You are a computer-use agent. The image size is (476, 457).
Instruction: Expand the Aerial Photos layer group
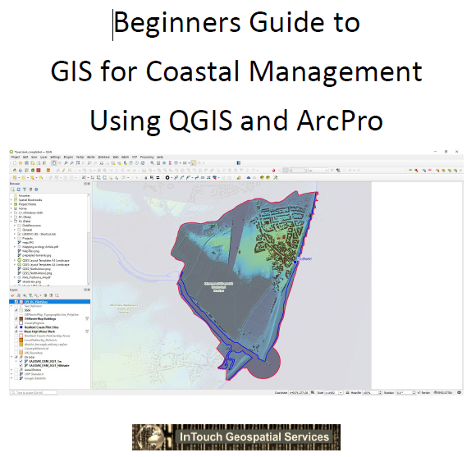(11, 369)
